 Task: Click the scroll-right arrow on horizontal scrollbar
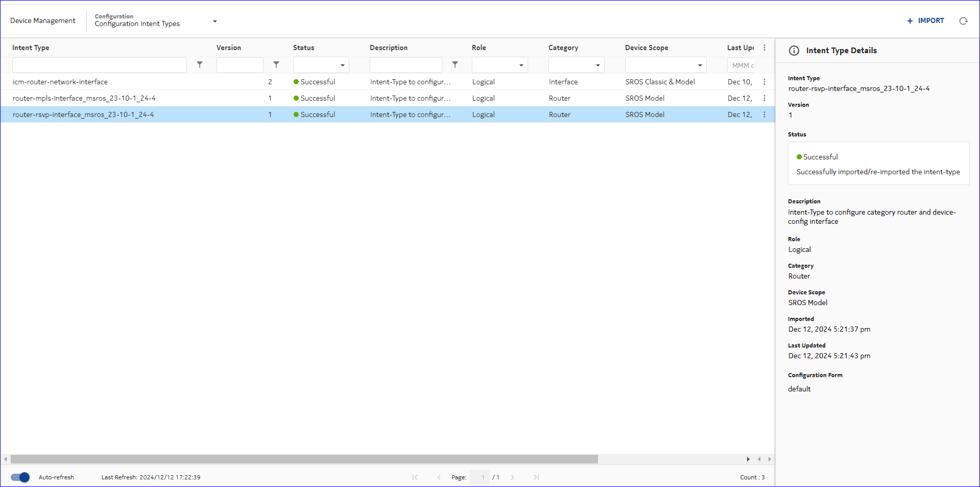[x=769, y=459]
